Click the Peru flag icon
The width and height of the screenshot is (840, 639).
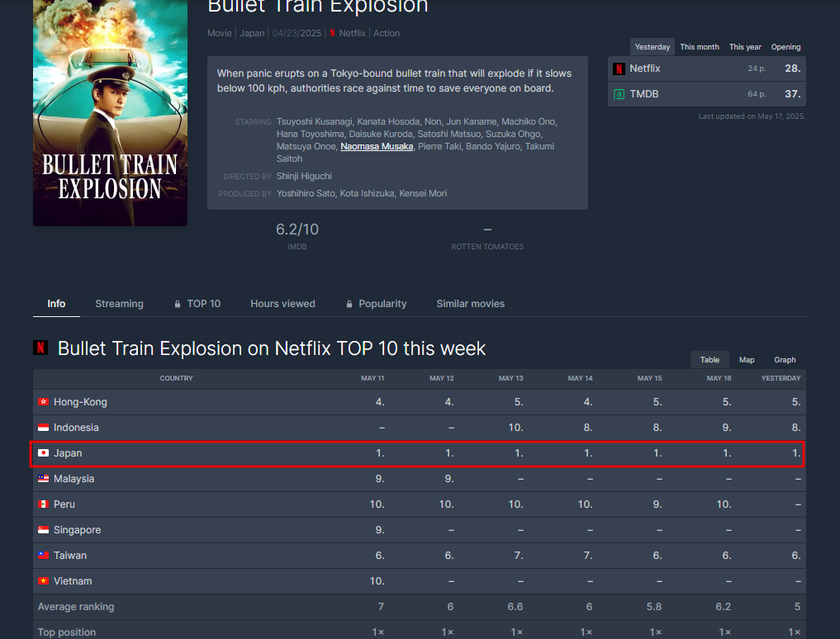pos(44,504)
